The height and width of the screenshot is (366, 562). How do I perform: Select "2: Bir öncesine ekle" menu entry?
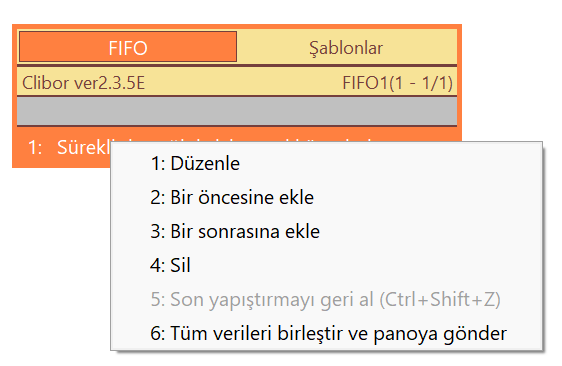point(326,198)
